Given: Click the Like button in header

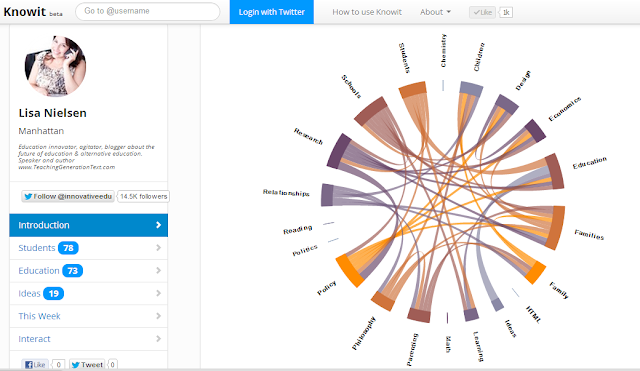Looking at the screenshot, I should [x=482, y=12].
